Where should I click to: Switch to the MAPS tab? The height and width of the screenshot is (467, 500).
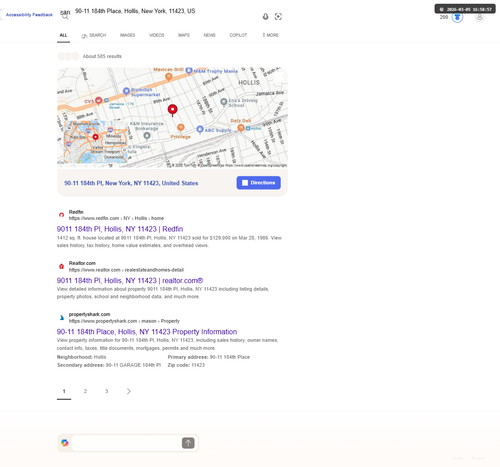coord(184,35)
